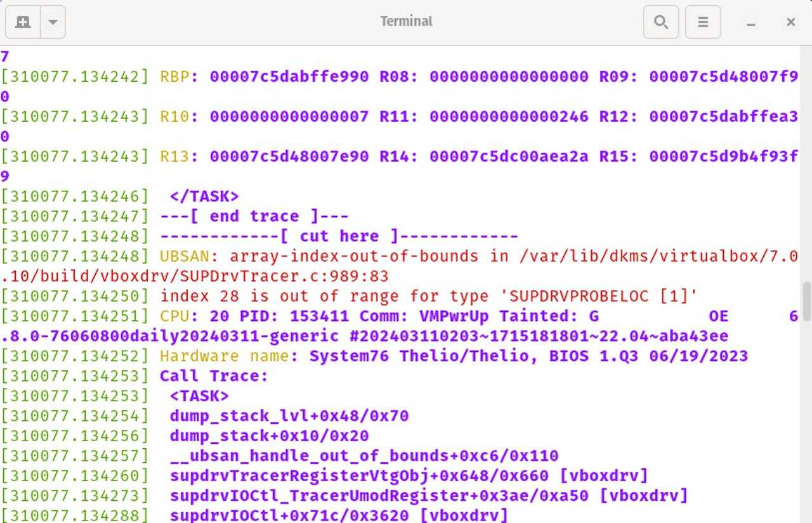Screen dimensions: 812x523
Task: Click the dump_stack_lvl+0x48/0x70 entry
Action: tap(289, 416)
